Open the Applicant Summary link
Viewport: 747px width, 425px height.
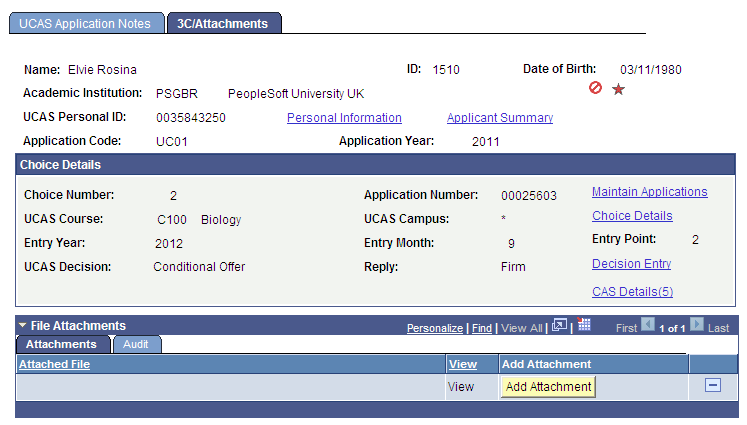point(500,118)
